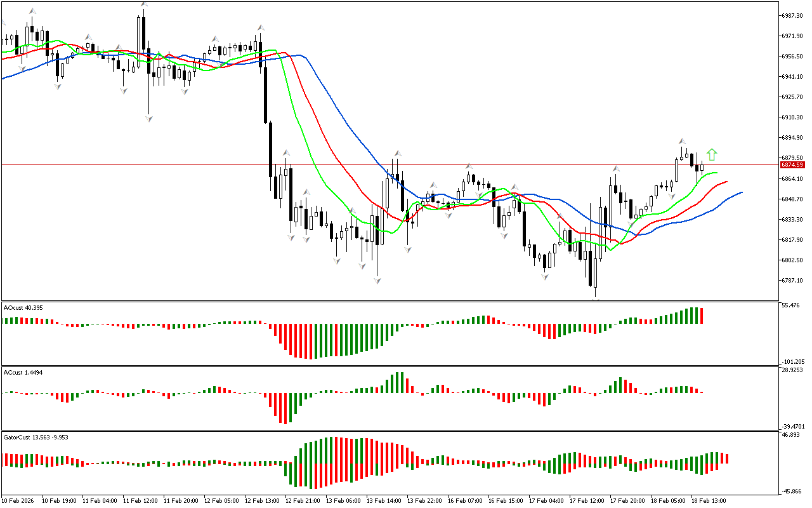Select the AOcust indicator label
This screenshot has height=508, width=812.
(x=22, y=307)
